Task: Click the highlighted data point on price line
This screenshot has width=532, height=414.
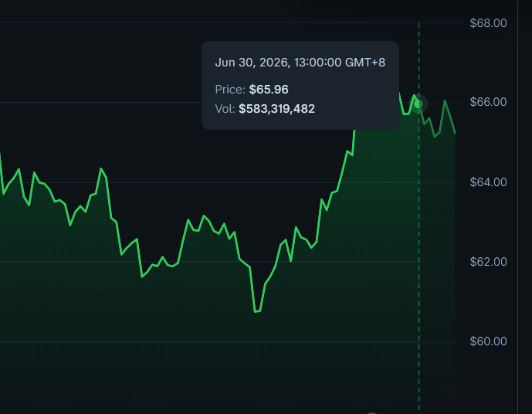Action: pyautogui.click(x=418, y=103)
